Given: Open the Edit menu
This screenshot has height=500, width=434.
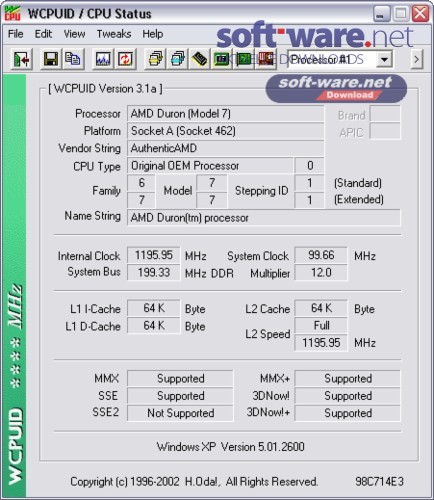Looking at the screenshot, I should pyautogui.click(x=43, y=34).
